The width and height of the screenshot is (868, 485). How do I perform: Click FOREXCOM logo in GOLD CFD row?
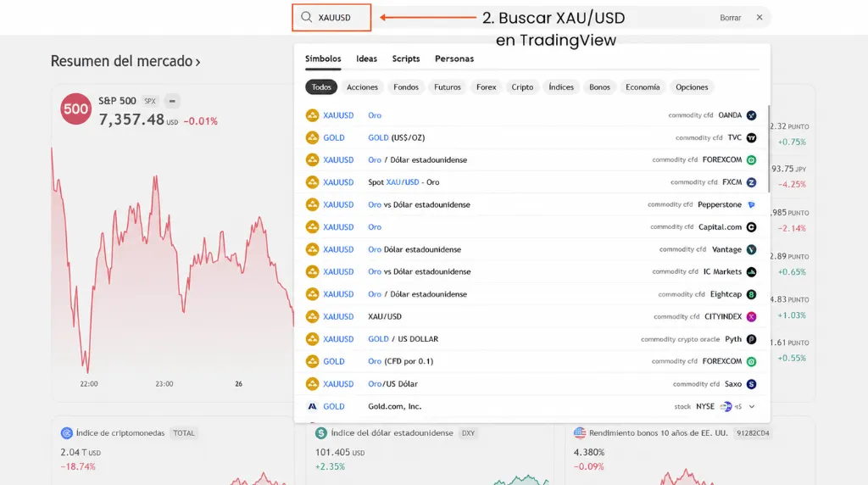tap(751, 361)
